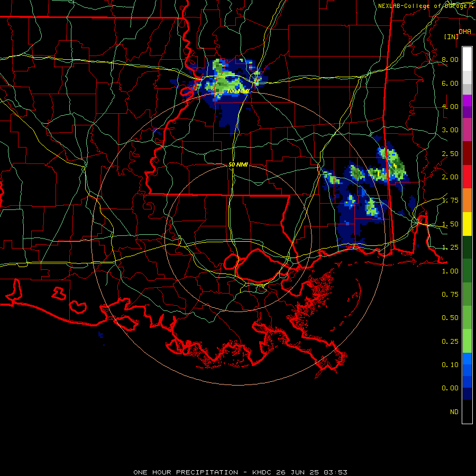Screen dimensions: 476x476
Task: Click the black ND legend swatch
Action: (x=467, y=411)
